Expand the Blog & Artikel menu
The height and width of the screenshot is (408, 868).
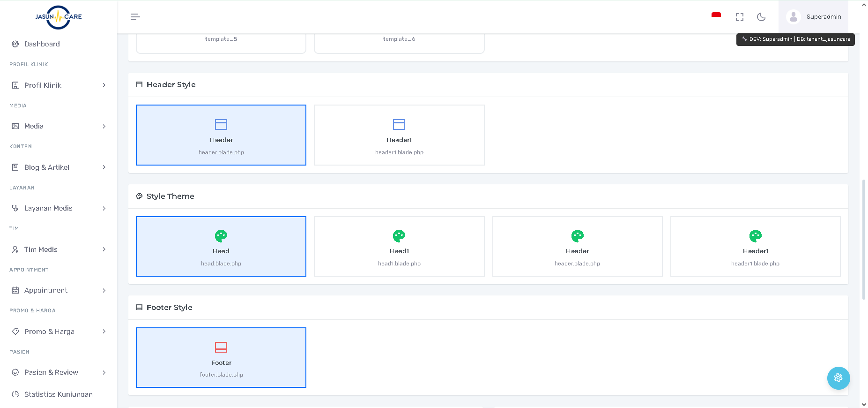(x=59, y=167)
